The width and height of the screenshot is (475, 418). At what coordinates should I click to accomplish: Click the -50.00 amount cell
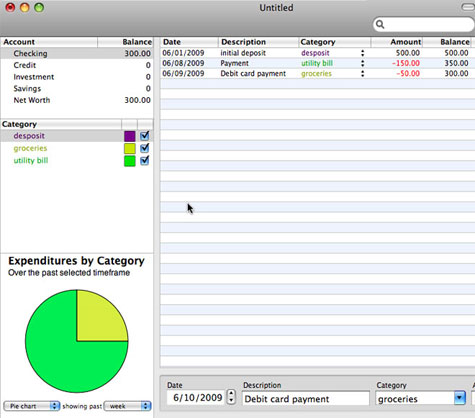[x=408, y=74]
